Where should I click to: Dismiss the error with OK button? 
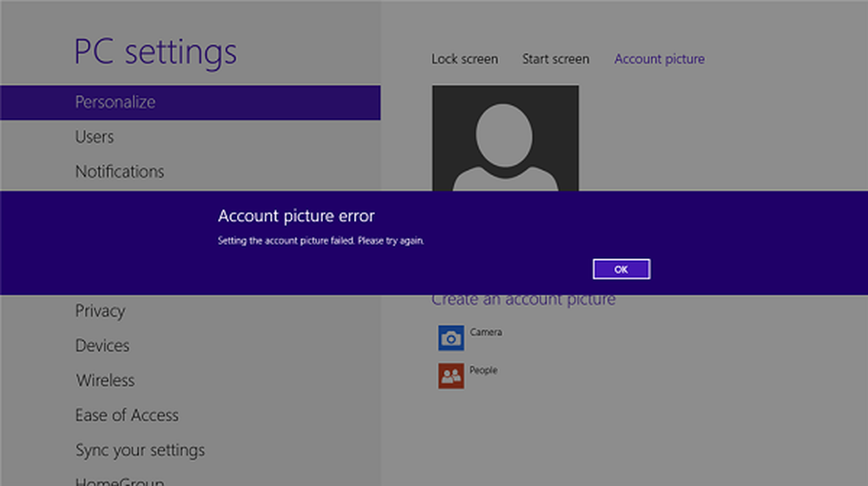(x=621, y=269)
